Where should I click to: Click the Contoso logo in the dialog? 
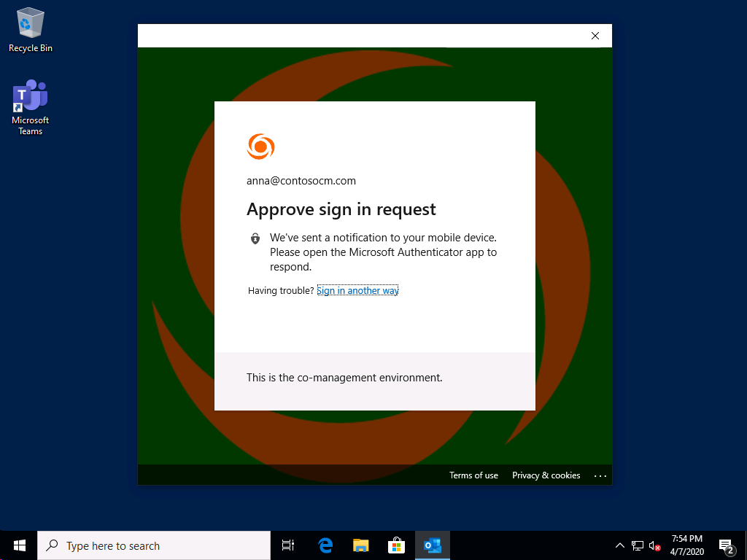tap(260, 147)
